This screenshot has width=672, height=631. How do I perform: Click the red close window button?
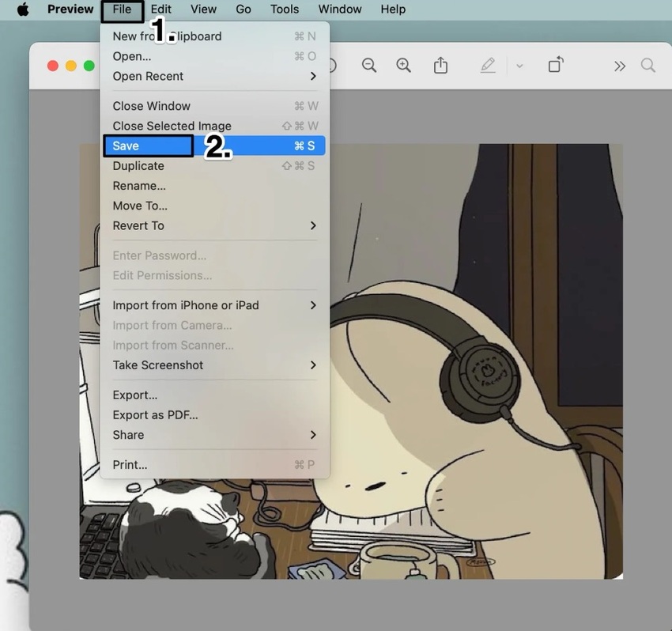pyautogui.click(x=53, y=66)
